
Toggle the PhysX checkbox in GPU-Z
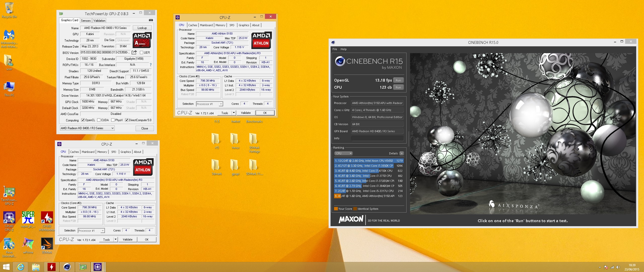[113, 120]
